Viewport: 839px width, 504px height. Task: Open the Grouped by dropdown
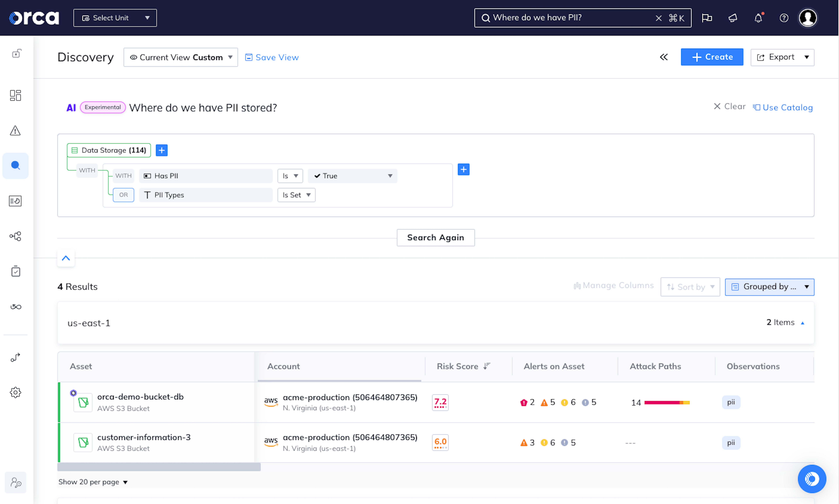[769, 287]
